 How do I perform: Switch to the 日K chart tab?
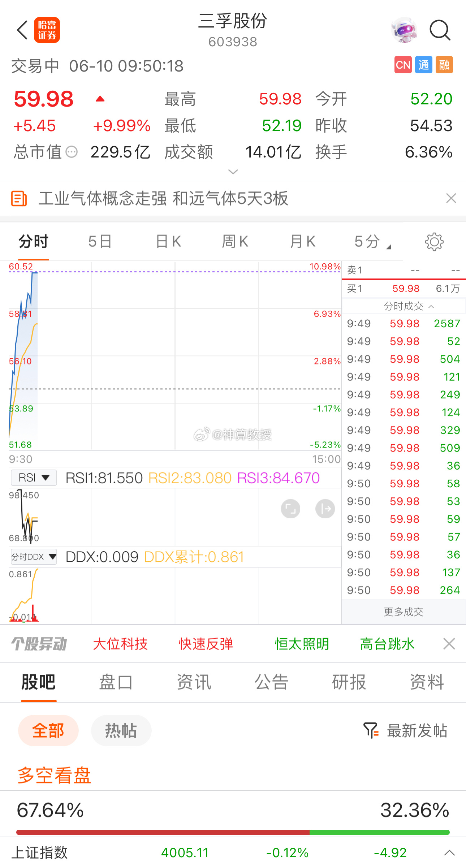coord(168,242)
